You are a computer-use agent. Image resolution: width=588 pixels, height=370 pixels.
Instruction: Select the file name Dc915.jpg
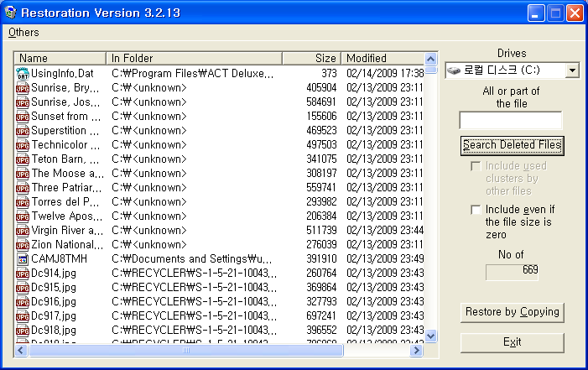tap(54, 288)
